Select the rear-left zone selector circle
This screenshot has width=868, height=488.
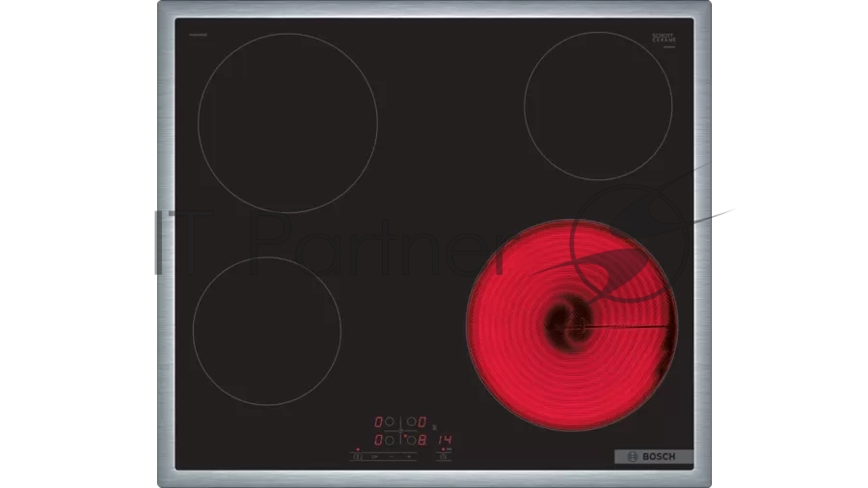click(390, 421)
